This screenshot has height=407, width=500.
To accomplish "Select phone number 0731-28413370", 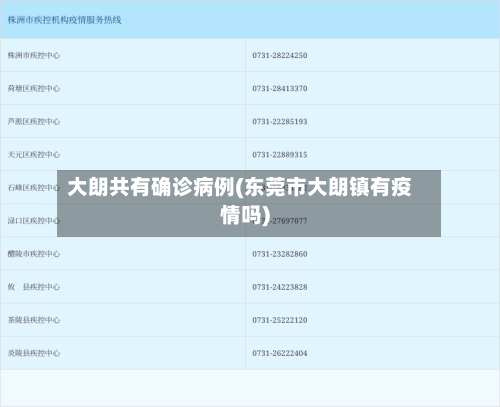I will coord(280,88).
